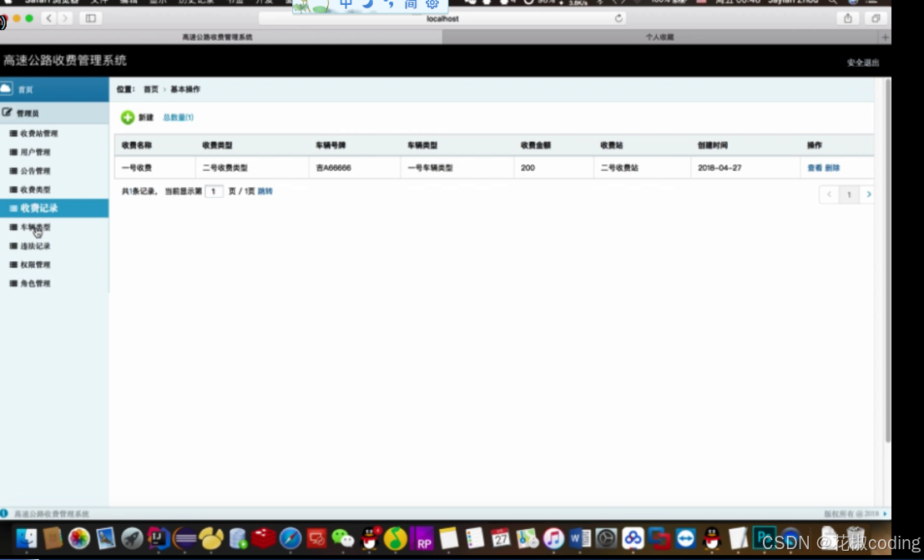
Task: Open Calendar from the dock
Action: [501, 538]
